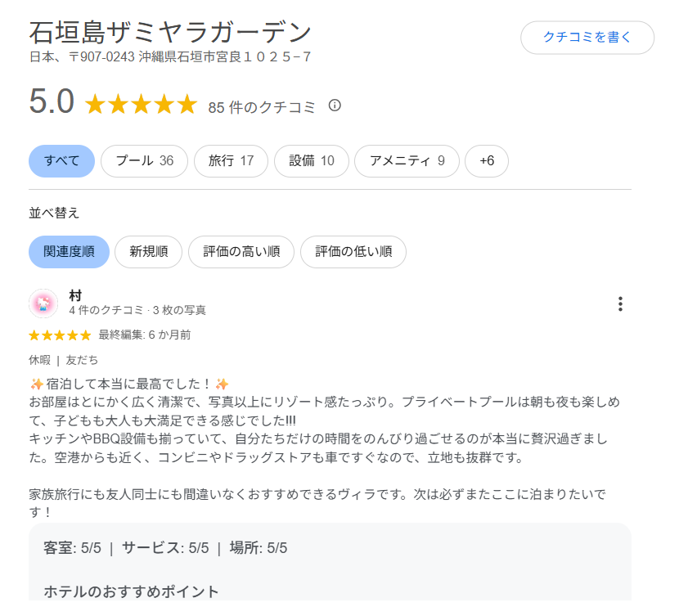The image size is (688, 616).
Task: Filter reviews by プール 36
Action: pos(144,161)
